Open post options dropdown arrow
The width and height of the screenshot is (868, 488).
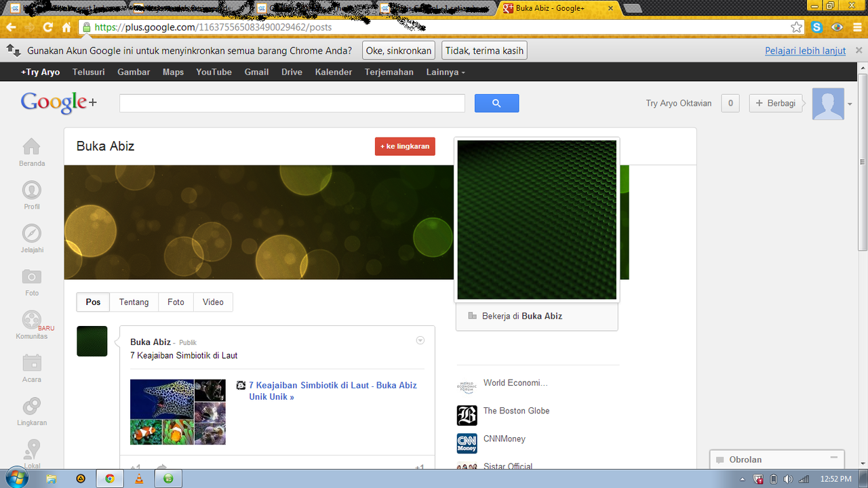click(x=420, y=340)
